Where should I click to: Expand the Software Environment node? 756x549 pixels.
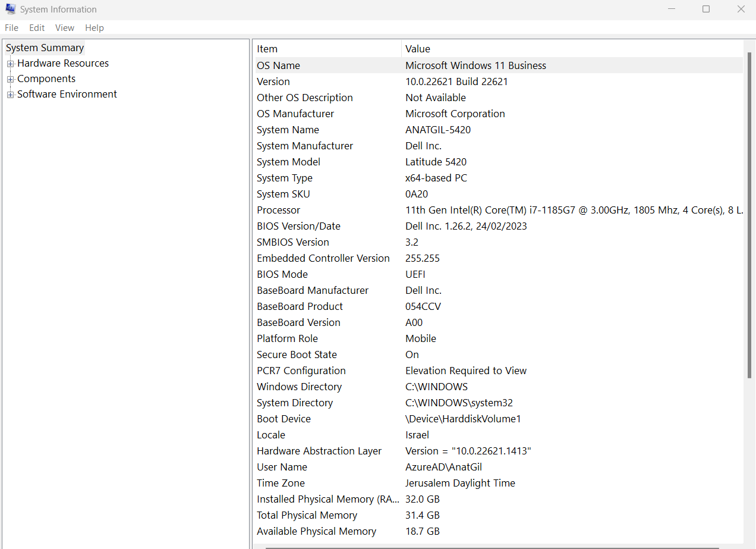tap(10, 95)
